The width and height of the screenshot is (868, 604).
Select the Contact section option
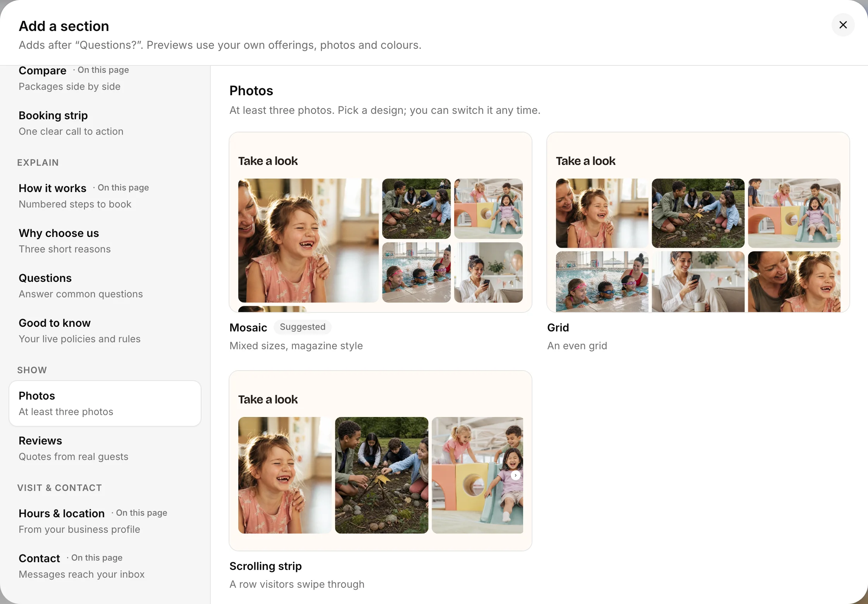click(105, 566)
